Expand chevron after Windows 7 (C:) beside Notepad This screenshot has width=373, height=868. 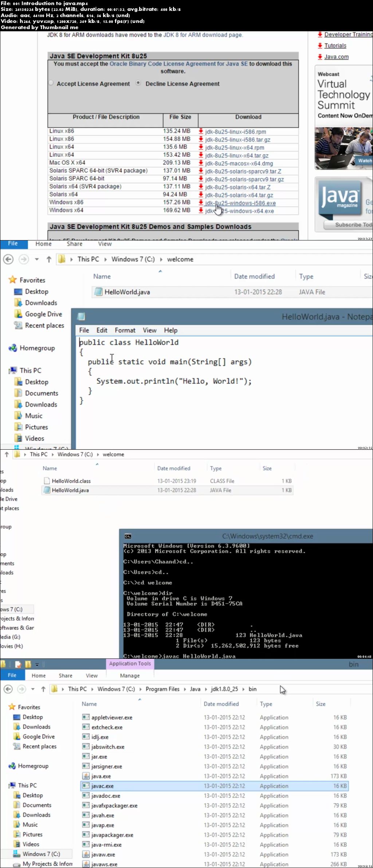[161, 259]
